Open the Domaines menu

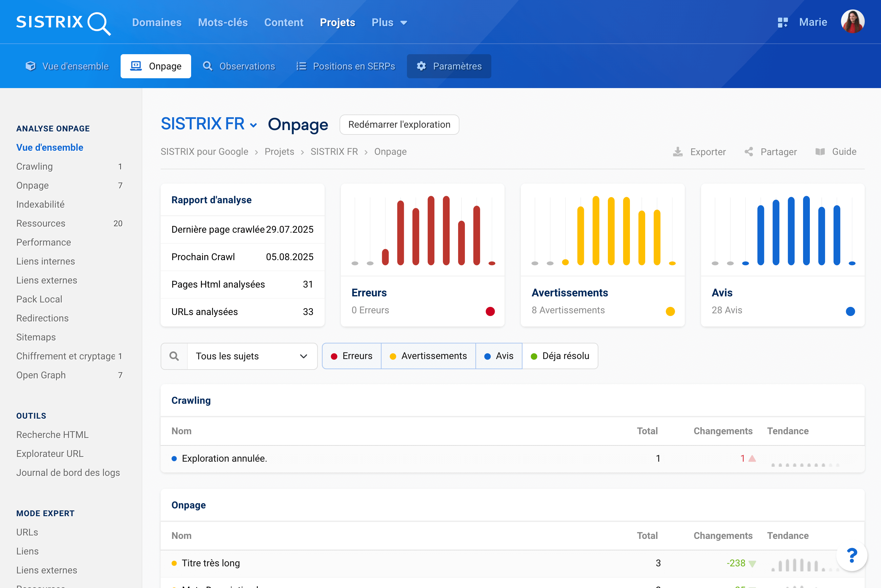click(x=157, y=22)
